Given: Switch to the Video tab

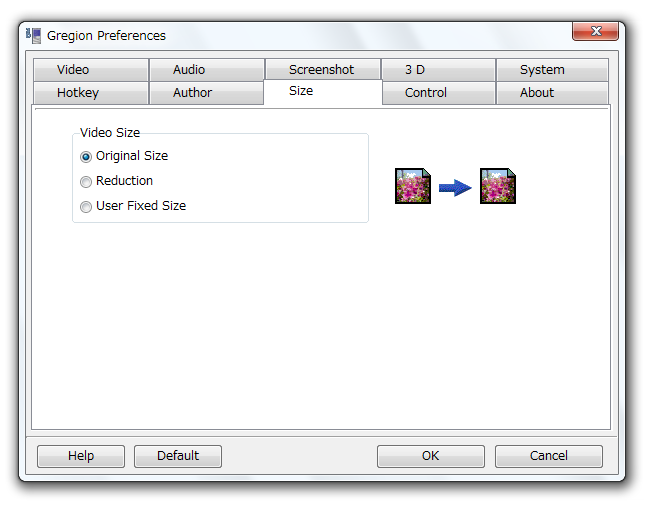Looking at the screenshot, I should point(91,70).
